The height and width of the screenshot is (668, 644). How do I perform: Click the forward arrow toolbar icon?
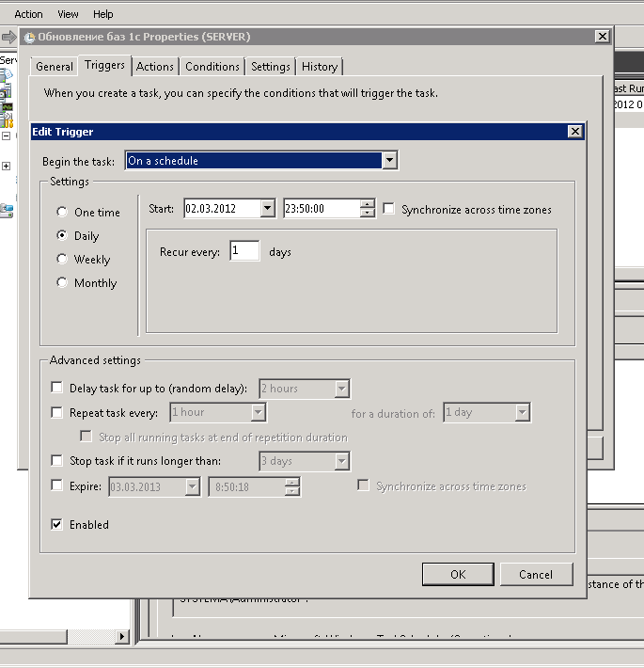[x=8, y=37]
